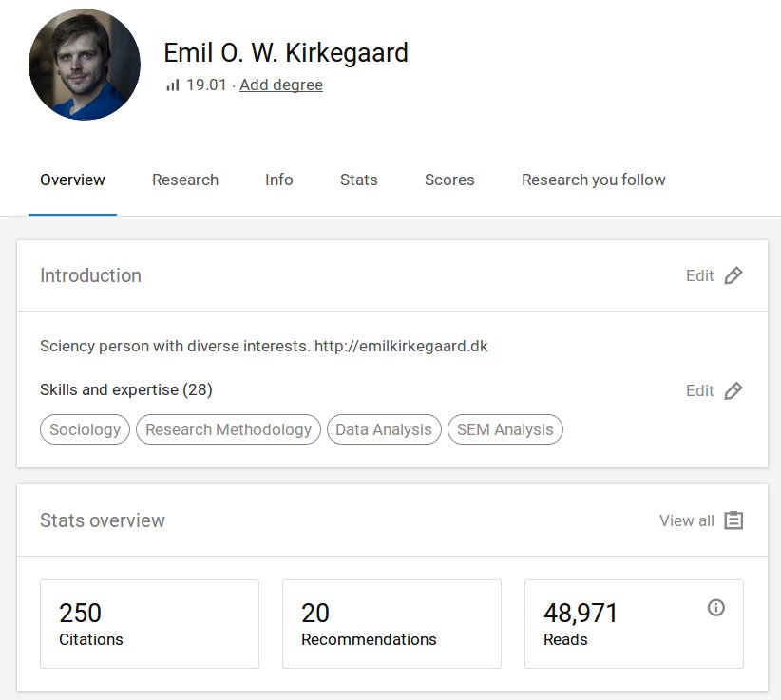The height and width of the screenshot is (700, 781).
Task: Click the View all stats link
Action: pyautogui.click(x=686, y=520)
